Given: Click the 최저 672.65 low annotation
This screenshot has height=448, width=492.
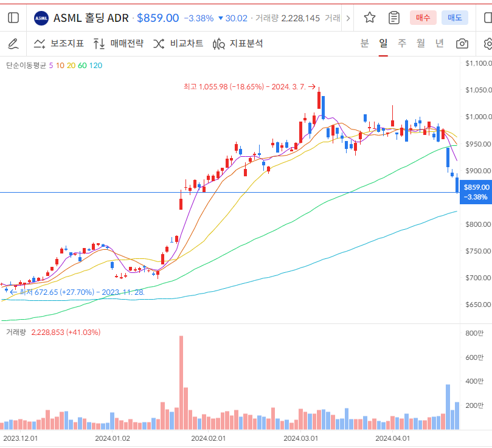Looking at the screenshot, I should 77,292.
